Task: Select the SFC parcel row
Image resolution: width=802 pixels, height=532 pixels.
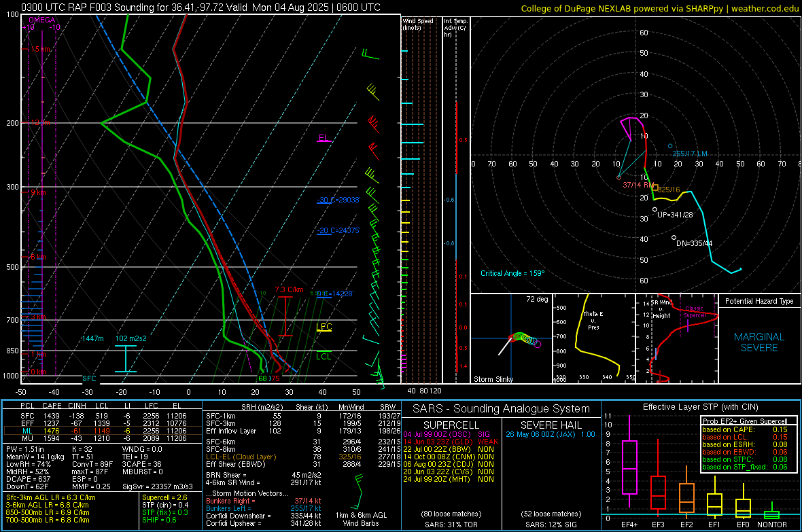Action: (103, 416)
